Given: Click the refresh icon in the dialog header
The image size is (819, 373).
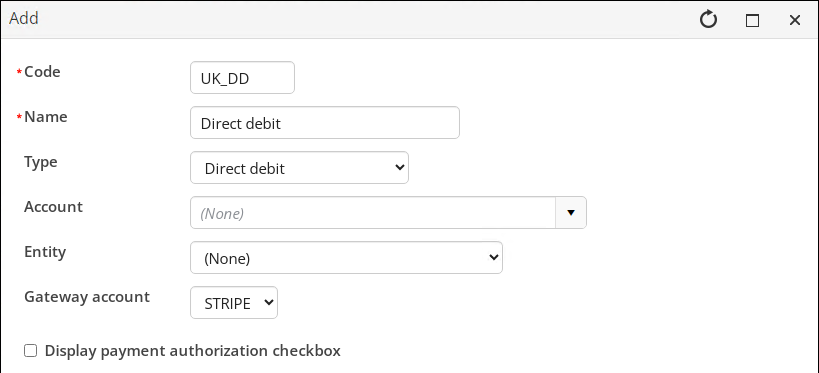Looking at the screenshot, I should tap(708, 20).
